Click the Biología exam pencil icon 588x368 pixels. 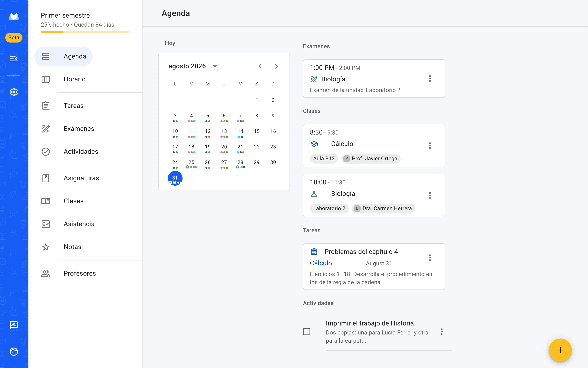tap(314, 79)
